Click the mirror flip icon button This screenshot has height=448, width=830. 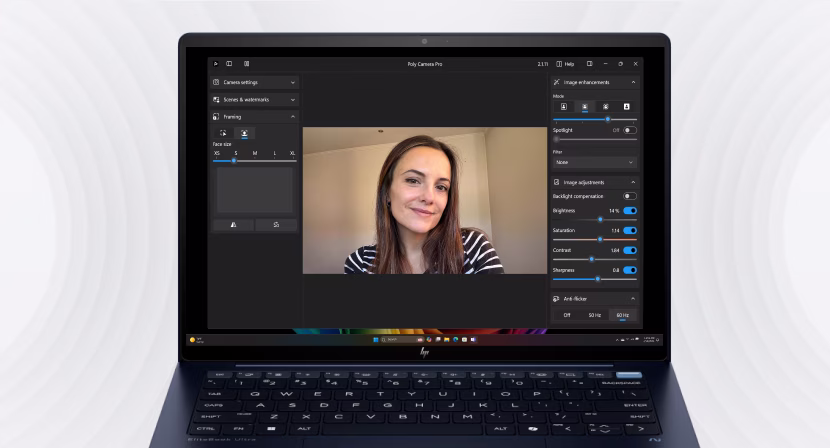click(x=233, y=225)
